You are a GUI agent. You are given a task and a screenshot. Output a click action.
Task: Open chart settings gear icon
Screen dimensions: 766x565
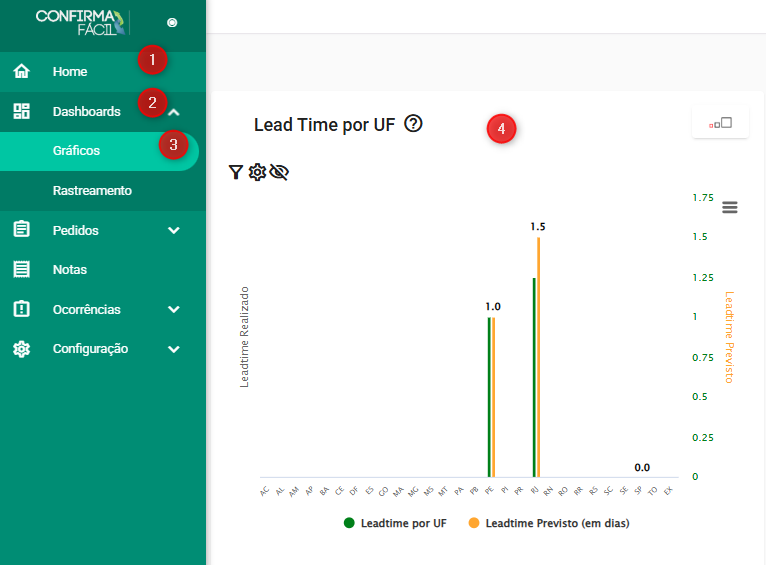pyautogui.click(x=257, y=173)
